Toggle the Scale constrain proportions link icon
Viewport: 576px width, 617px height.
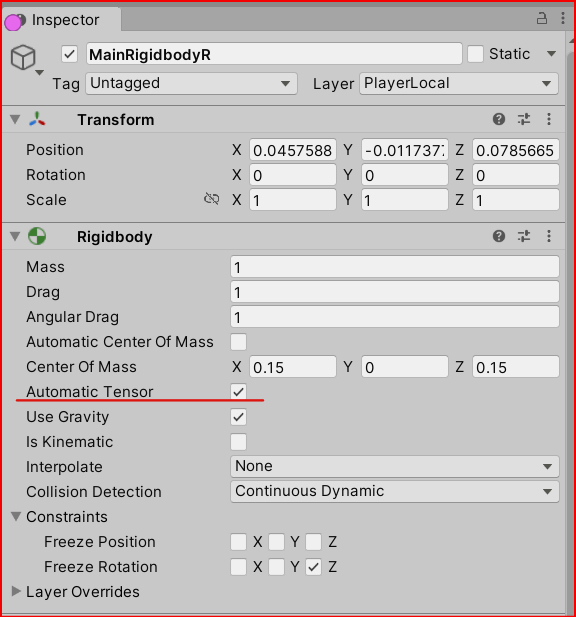pos(212,199)
